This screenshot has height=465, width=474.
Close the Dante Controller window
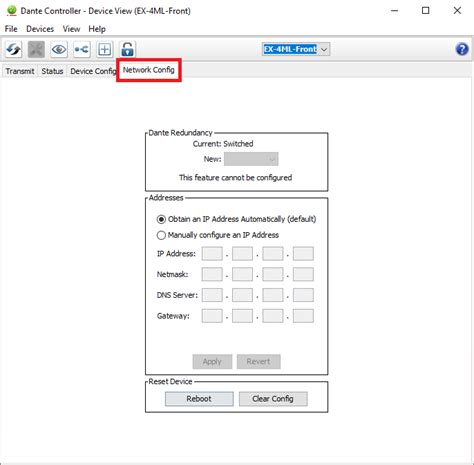457,11
